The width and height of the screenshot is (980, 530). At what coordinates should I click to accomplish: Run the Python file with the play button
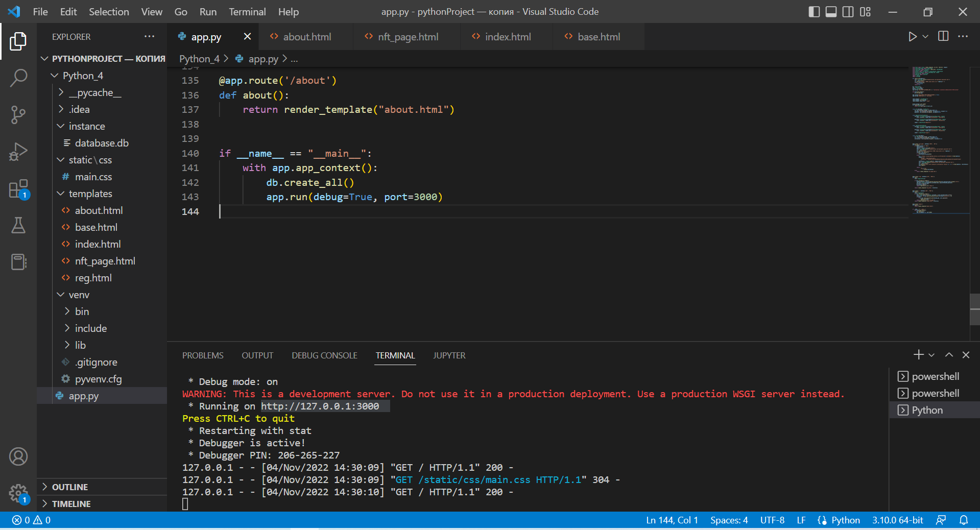pos(912,36)
